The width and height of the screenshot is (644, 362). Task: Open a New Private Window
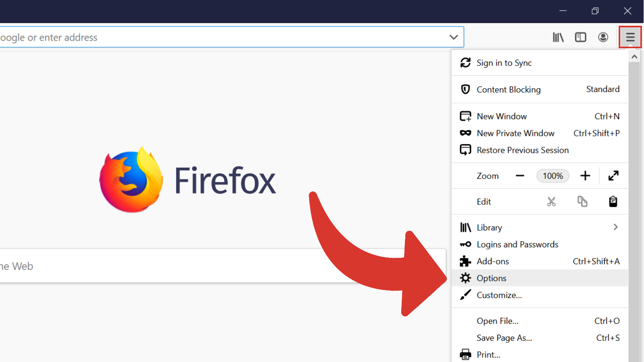coord(515,133)
